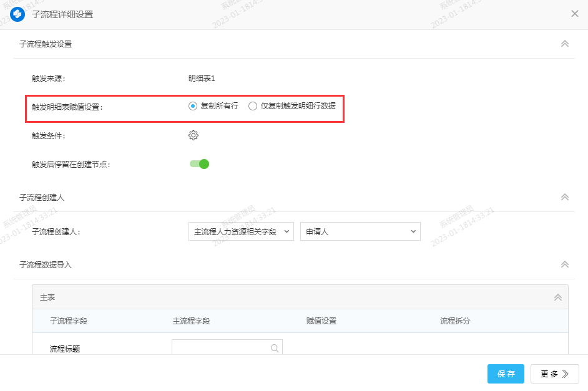Click the blue app logo icon
The width and height of the screenshot is (588, 391).
point(17,14)
